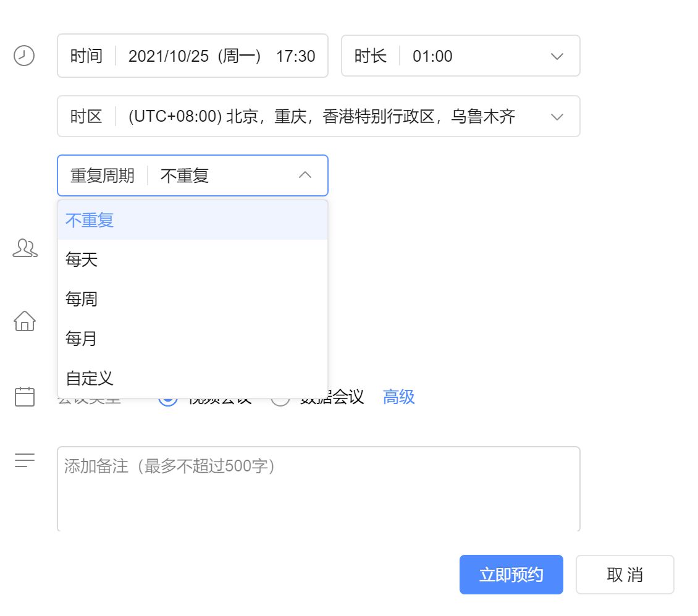698x616 pixels.
Task: Click the remarks input box
Action: pos(318,488)
